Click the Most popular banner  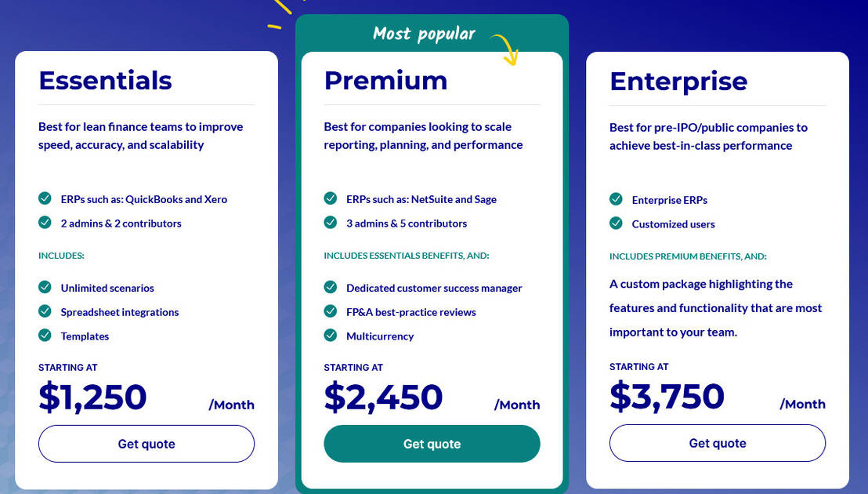(x=423, y=33)
